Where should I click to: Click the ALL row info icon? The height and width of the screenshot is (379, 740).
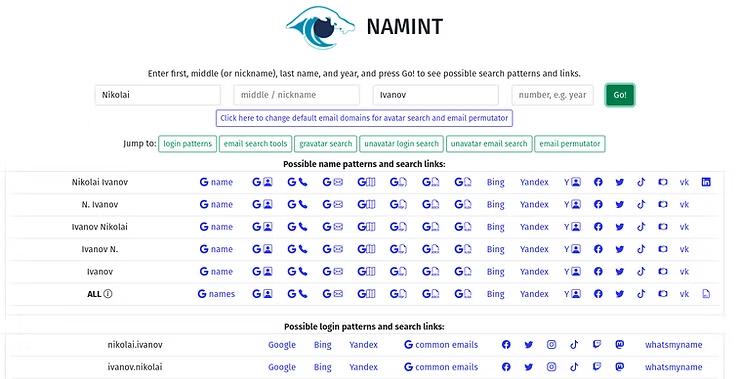click(x=108, y=294)
